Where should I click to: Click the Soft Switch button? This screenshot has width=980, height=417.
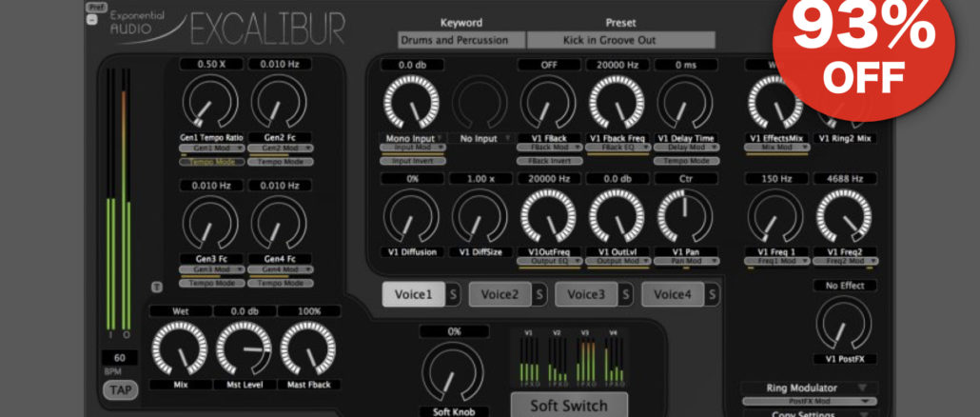(569, 406)
